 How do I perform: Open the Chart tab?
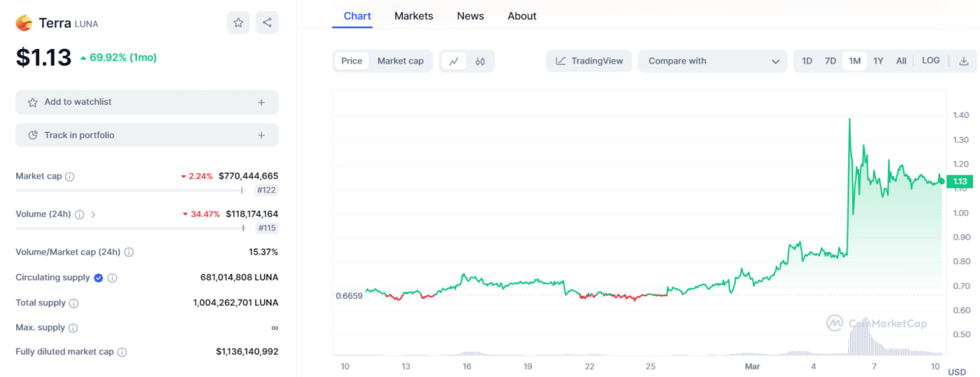(x=358, y=16)
